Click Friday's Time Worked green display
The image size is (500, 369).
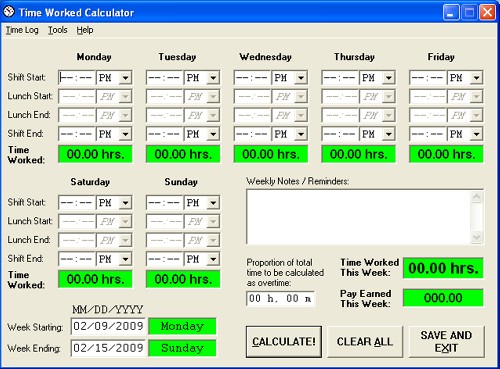coord(446,154)
